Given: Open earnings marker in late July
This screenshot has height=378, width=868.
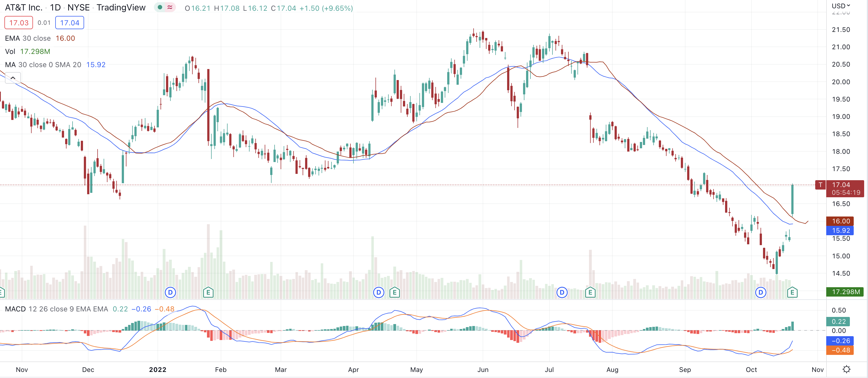Looking at the screenshot, I should tap(590, 292).
